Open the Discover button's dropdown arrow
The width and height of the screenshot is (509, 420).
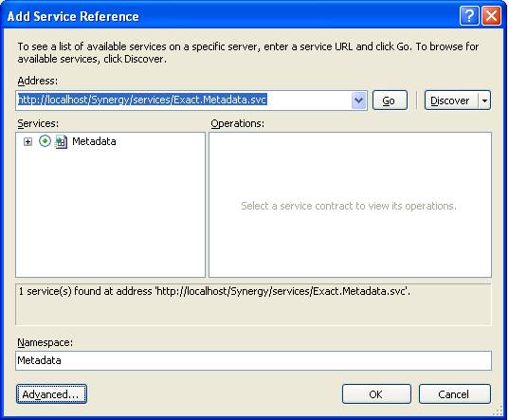[x=484, y=100]
